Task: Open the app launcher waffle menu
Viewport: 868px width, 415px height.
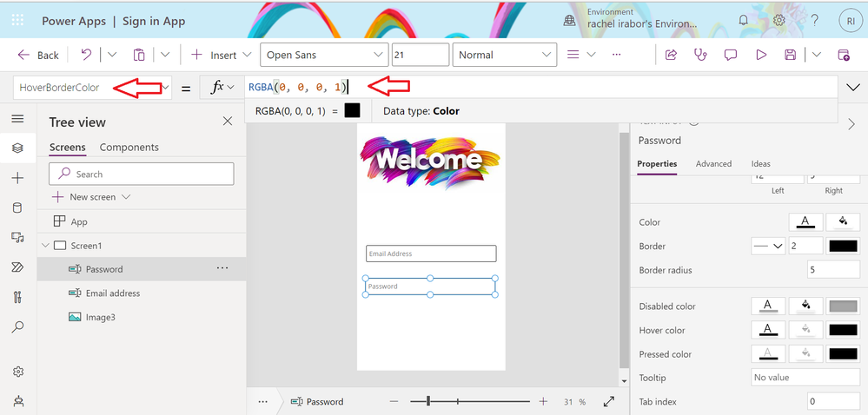Action: [x=17, y=21]
